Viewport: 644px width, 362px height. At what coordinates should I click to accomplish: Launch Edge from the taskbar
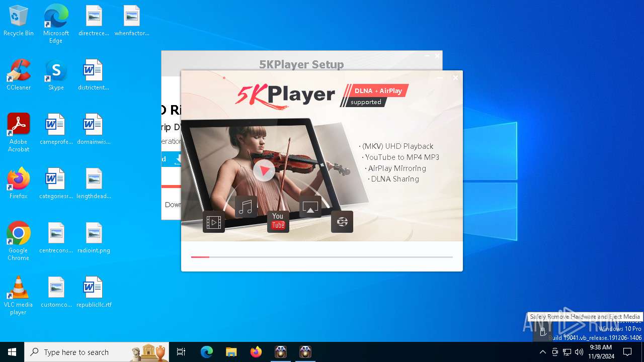(207, 352)
